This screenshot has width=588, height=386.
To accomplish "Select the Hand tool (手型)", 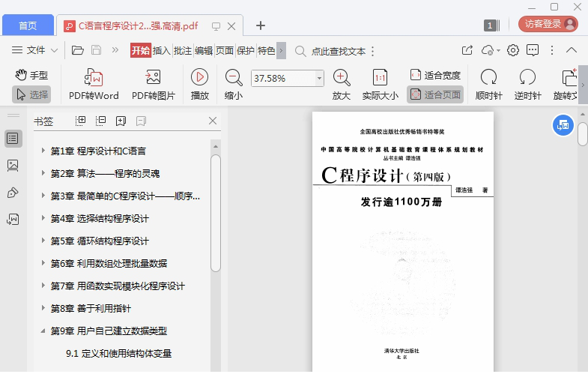I will (x=31, y=75).
